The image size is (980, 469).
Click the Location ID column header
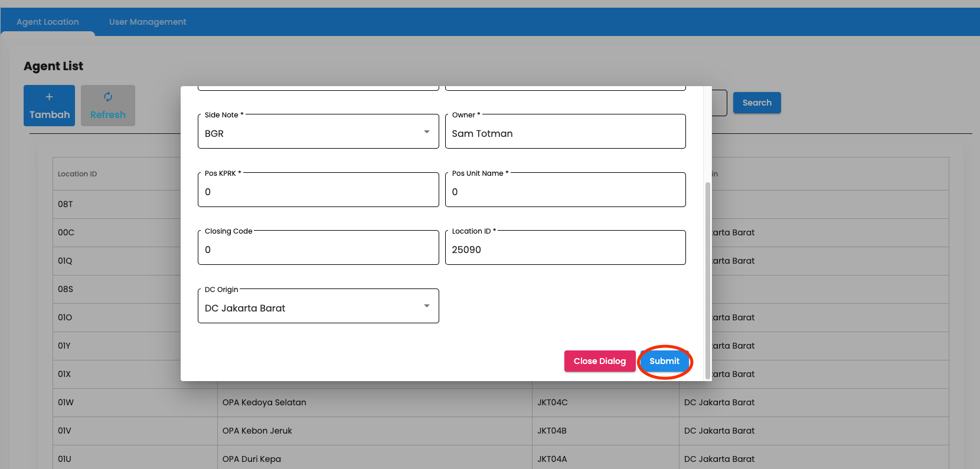[77, 174]
